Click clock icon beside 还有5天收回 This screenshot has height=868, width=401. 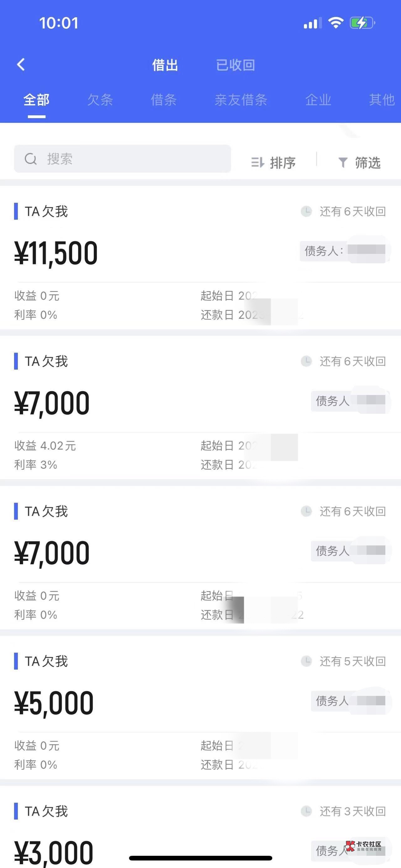tap(306, 661)
